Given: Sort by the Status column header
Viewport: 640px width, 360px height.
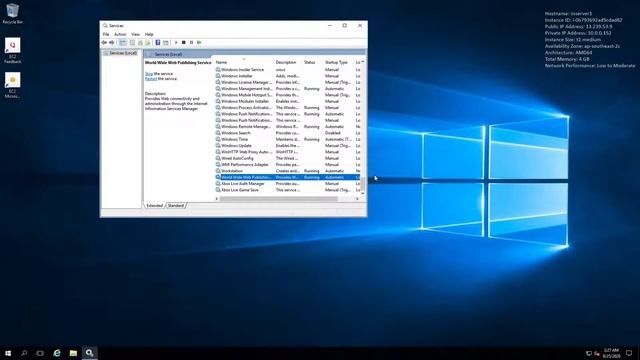Looking at the screenshot, I should (x=313, y=62).
